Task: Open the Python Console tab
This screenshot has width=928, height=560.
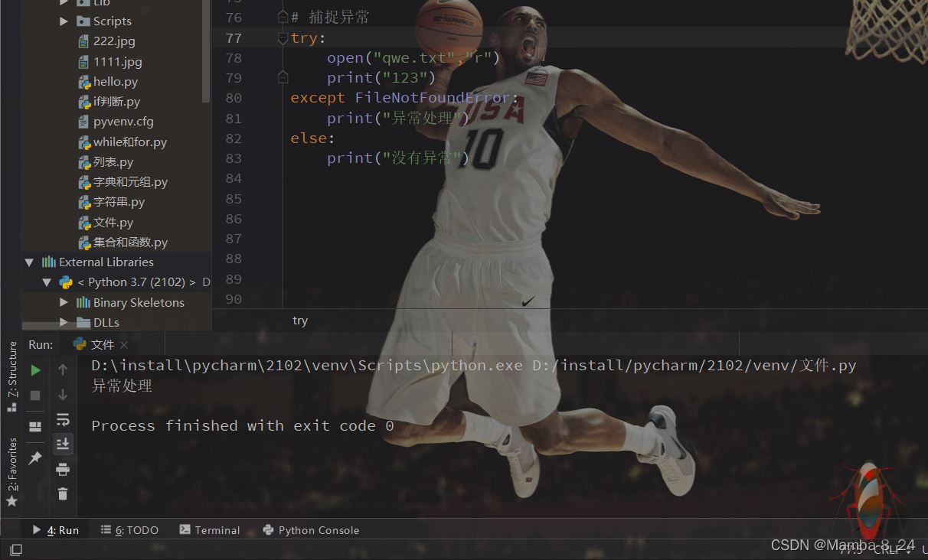Action: [x=311, y=530]
